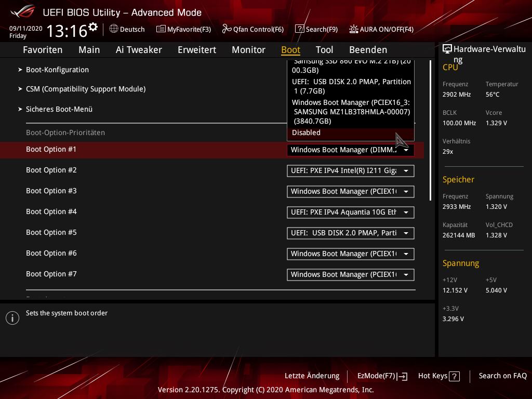Click +12V voltage value 12.152 V

click(455, 290)
